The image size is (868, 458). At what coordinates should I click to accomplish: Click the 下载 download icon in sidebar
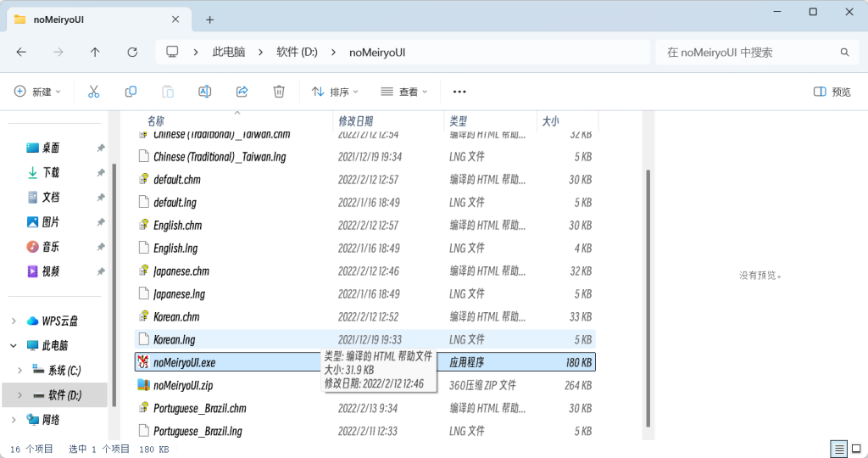click(x=33, y=172)
